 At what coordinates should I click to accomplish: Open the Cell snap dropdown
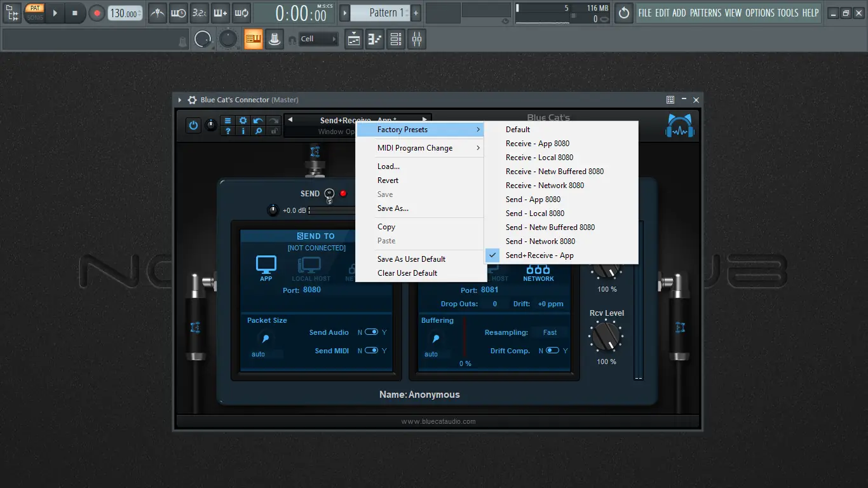coord(318,39)
